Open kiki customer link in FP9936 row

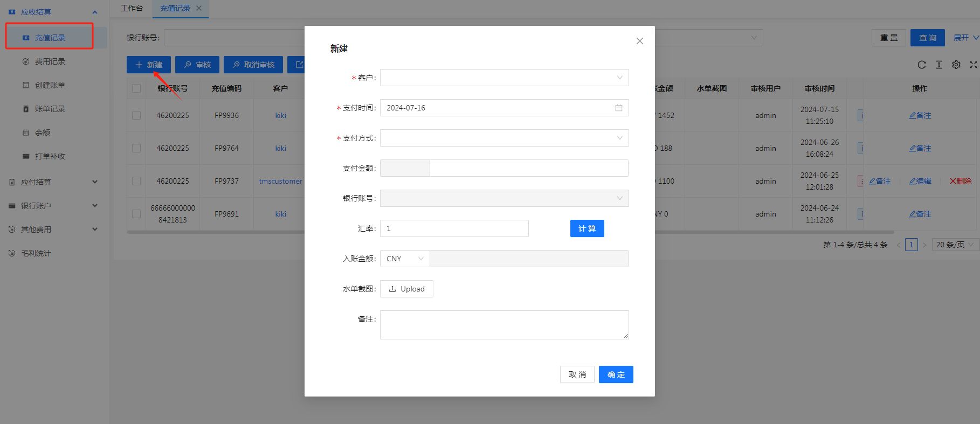click(x=281, y=115)
